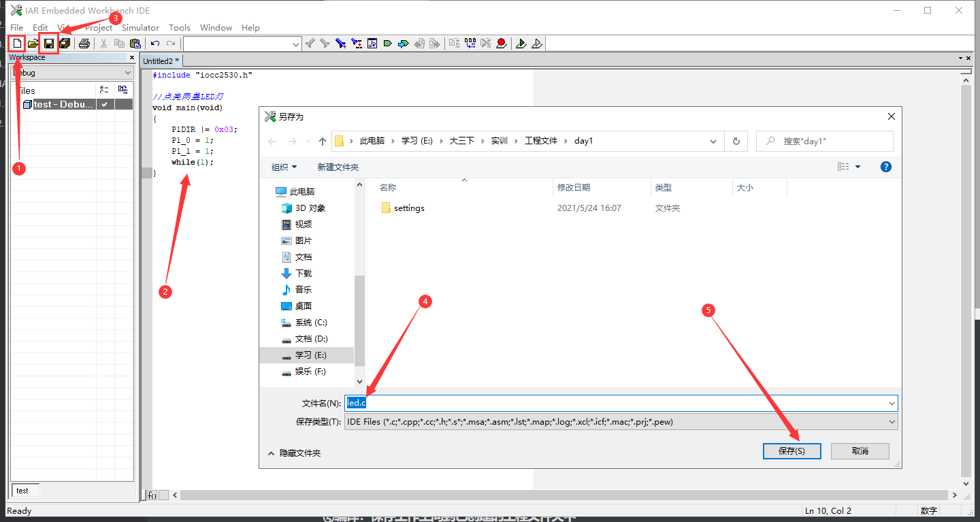Click the Save toolbar icon
The image size is (980, 522).
click(49, 44)
